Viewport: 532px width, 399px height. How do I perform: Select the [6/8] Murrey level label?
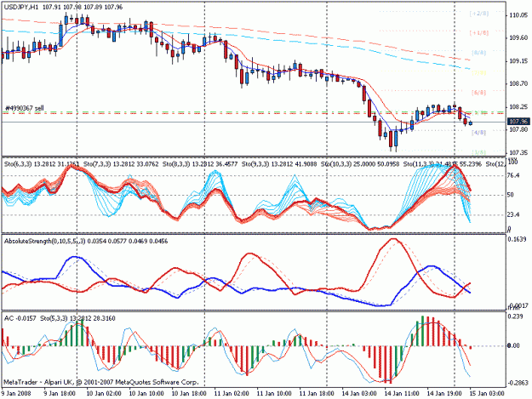click(478, 92)
